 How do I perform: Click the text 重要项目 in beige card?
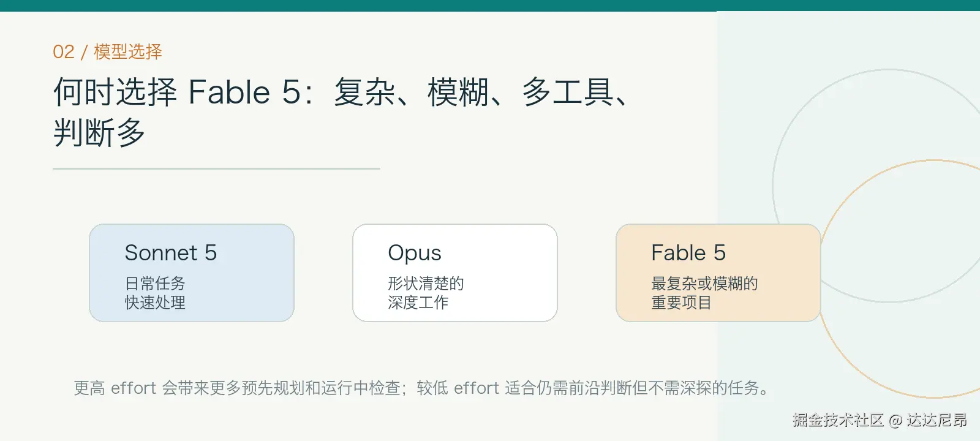click(682, 302)
